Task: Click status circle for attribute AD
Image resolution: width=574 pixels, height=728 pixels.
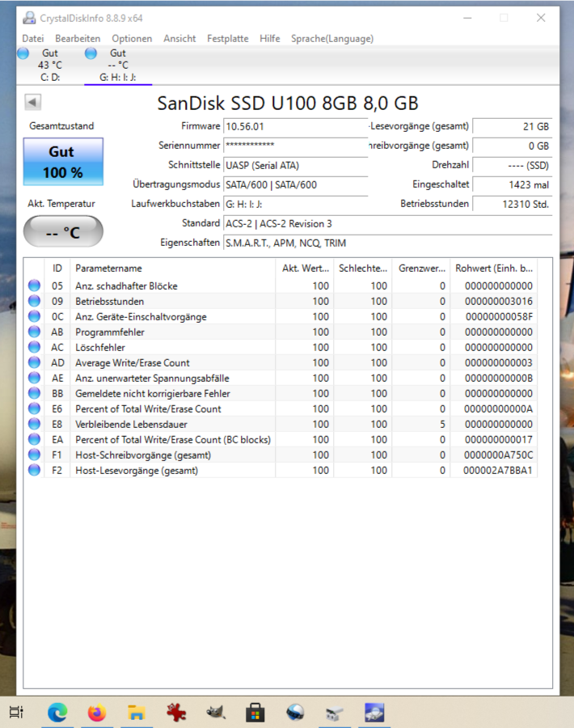Action: (34, 362)
